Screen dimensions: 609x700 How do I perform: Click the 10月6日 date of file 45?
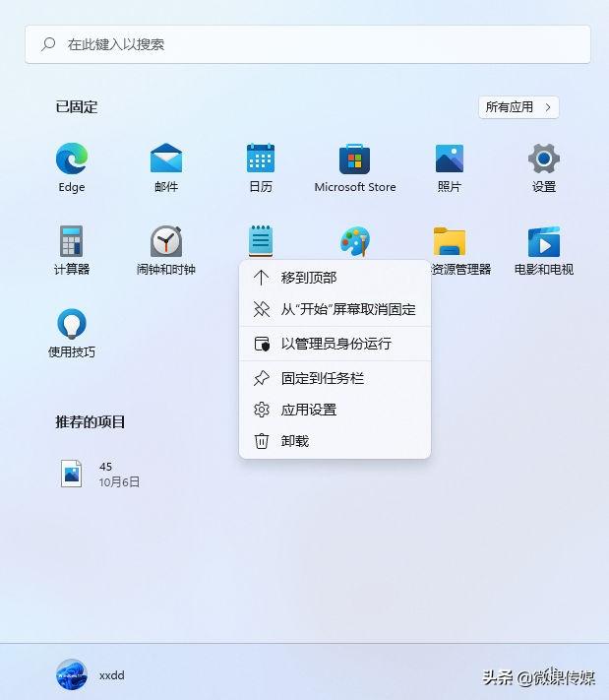(x=119, y=481)
